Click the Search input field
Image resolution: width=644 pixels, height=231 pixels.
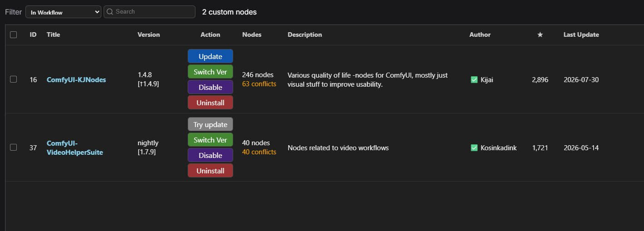coord(150,12)
